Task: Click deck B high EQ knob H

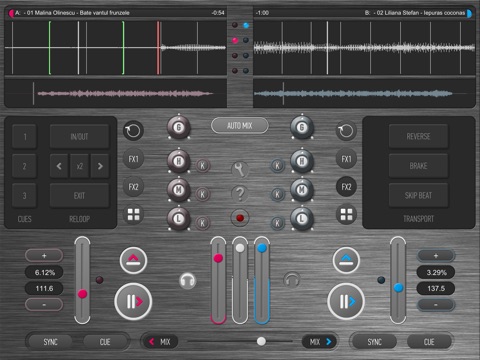Action: tap(302, 161)
